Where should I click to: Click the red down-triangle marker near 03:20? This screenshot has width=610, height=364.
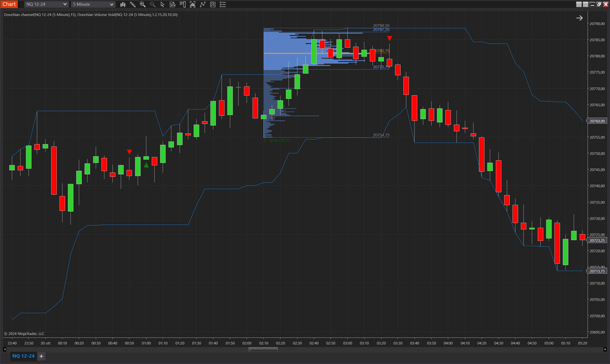390,38
